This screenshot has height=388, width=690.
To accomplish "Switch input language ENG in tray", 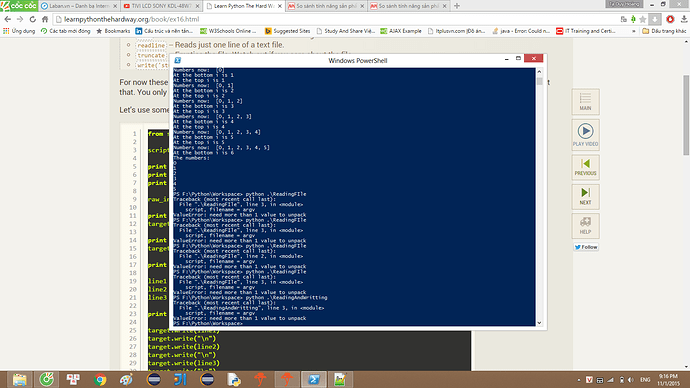I will click(x=646, y=380).
